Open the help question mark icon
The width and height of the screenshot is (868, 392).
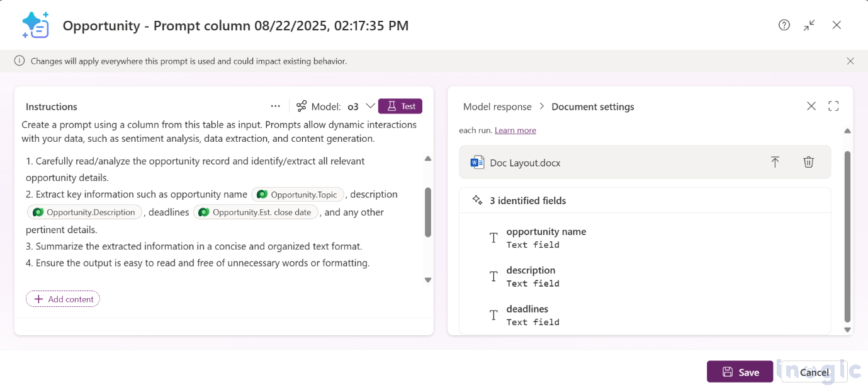coord(784,25)
